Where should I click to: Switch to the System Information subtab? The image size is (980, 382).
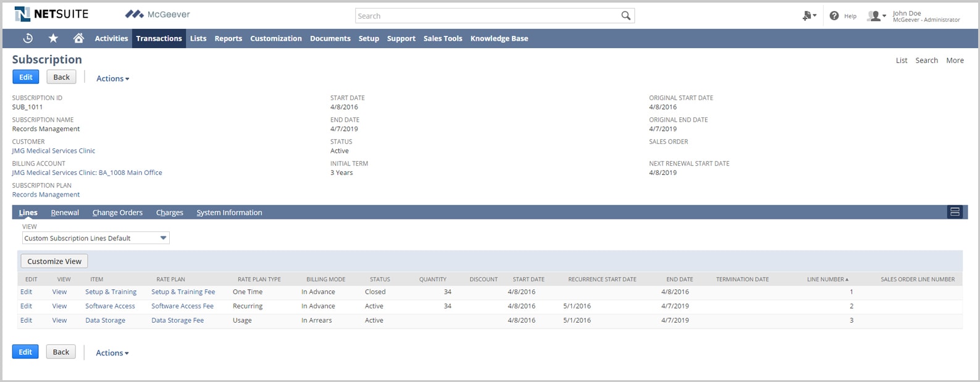229,213
